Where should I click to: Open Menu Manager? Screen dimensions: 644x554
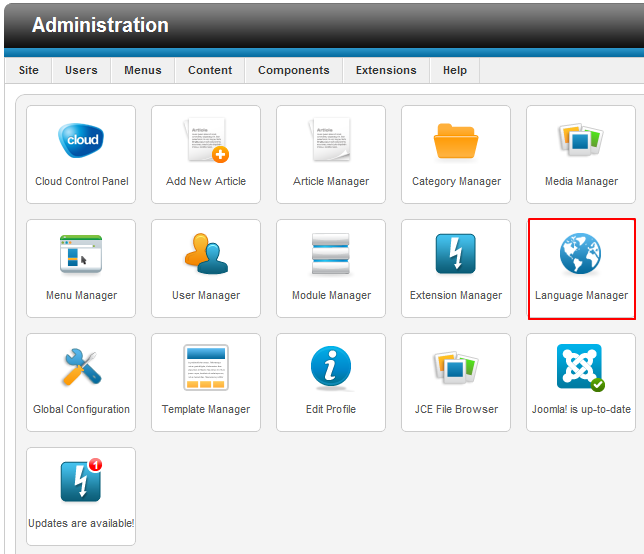click(81, 255)
